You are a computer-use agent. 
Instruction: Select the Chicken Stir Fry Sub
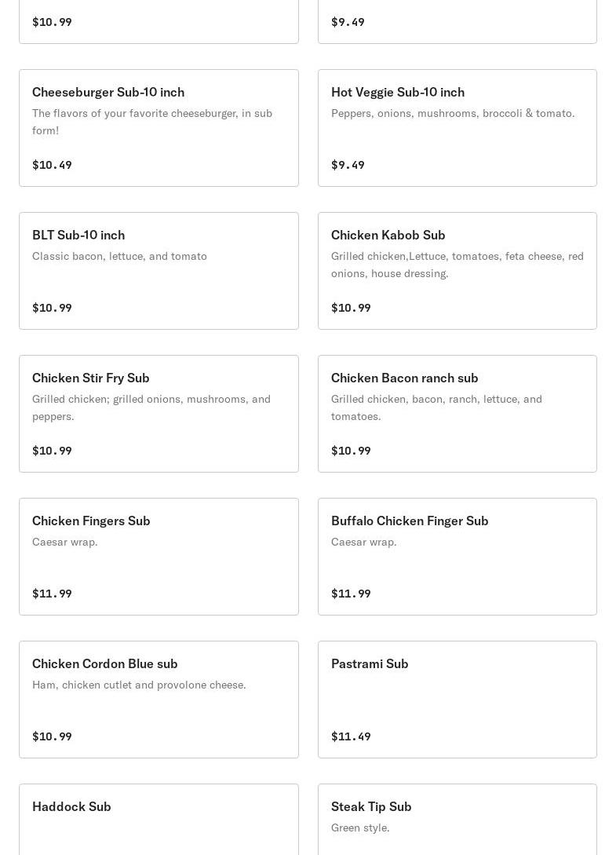[x=159, y=414]
